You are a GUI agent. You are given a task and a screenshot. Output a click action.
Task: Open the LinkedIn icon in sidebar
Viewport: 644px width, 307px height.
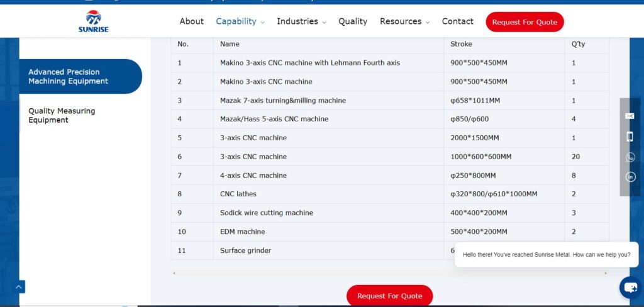[x=630, y=177]
